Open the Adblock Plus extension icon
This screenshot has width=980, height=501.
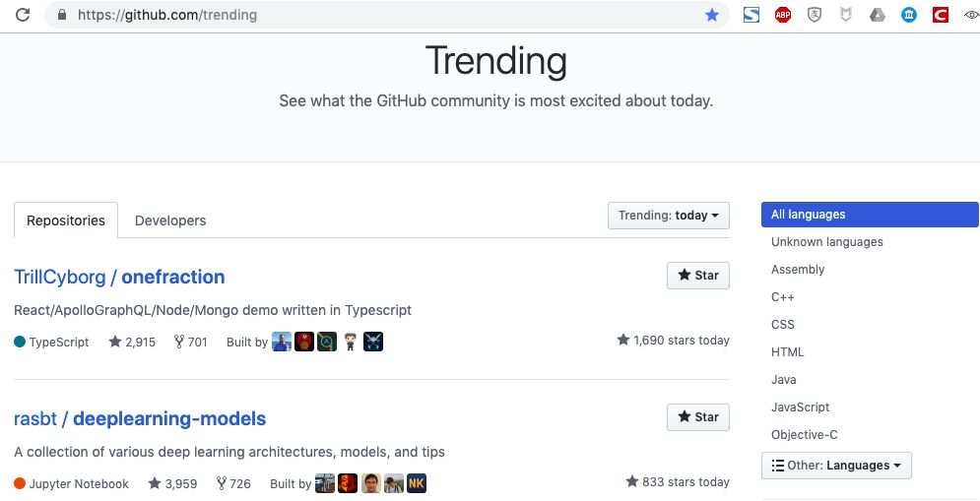[x=783, y=15]
